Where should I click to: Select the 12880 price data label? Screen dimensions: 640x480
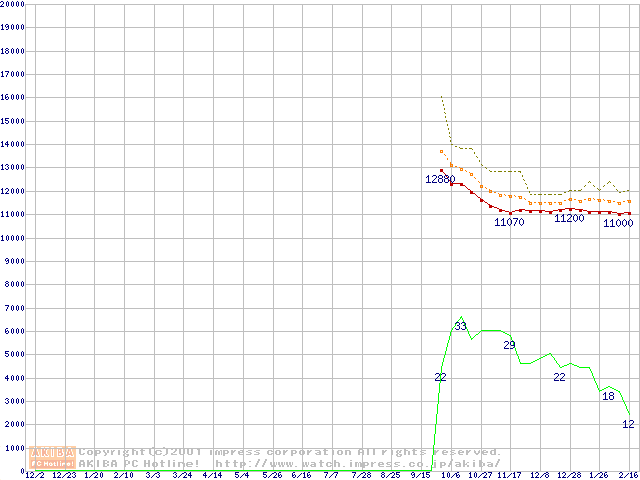tap(440, 179)
